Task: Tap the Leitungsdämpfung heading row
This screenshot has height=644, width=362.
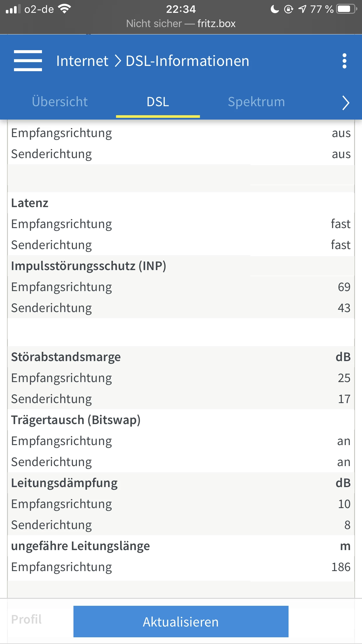Action: tap(181, 483)
